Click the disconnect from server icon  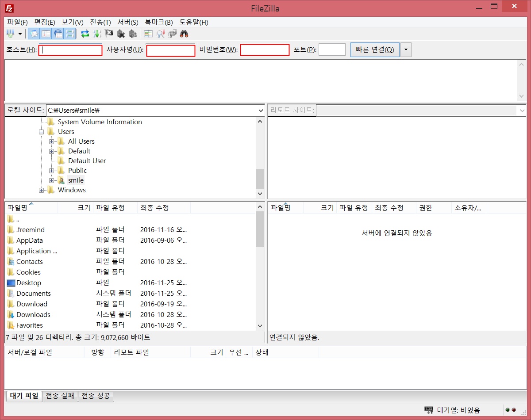pos(121,34)
